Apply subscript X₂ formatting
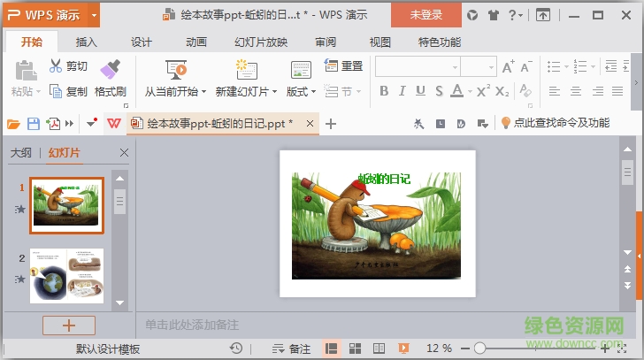 tap(502, 91)
